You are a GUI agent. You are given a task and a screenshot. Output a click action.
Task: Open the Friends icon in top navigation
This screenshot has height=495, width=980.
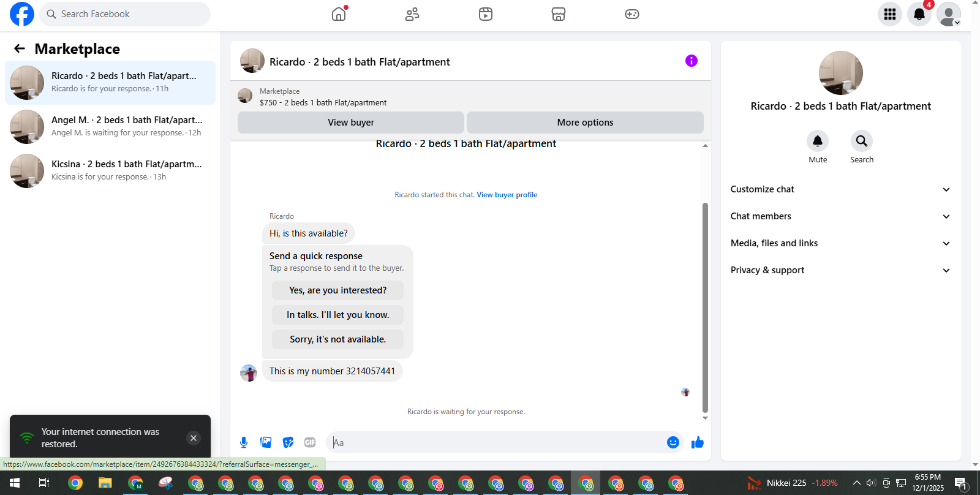[412, 14]
